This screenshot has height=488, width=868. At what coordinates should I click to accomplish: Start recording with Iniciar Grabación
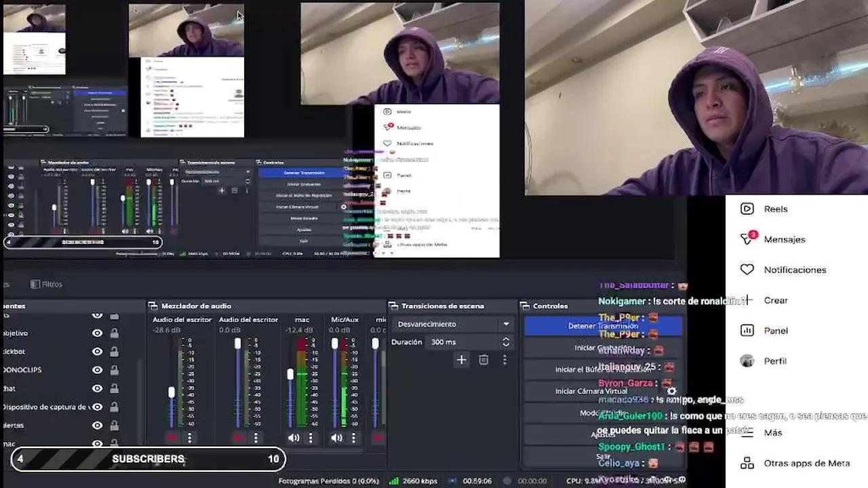(602, 348)
